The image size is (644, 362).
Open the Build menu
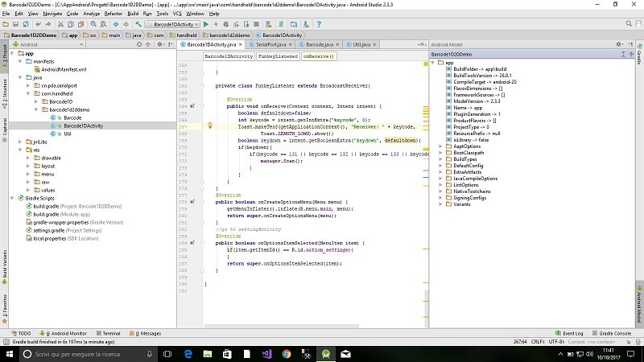[133, 14]
